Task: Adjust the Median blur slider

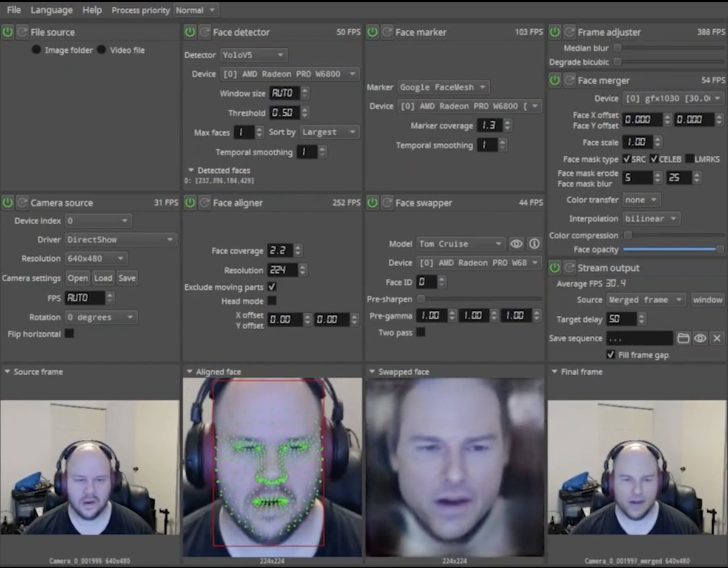Action: (669, 48)
